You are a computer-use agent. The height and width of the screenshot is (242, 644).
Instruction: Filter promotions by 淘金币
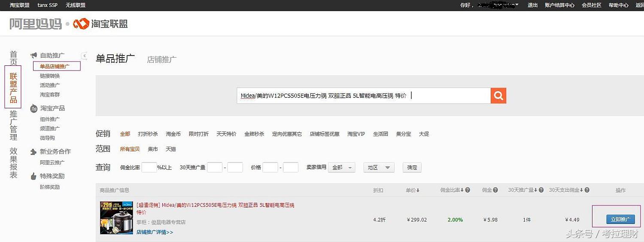(173, 134)
